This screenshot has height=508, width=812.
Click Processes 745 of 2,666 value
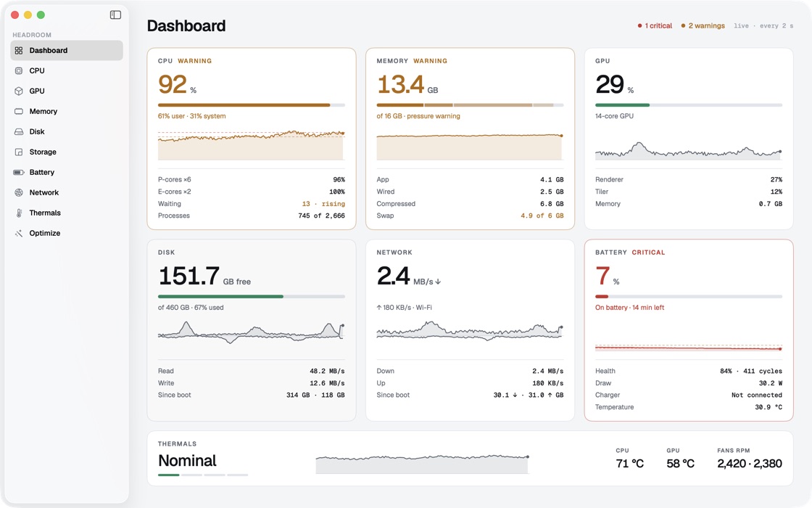click(x=321, y=216)
